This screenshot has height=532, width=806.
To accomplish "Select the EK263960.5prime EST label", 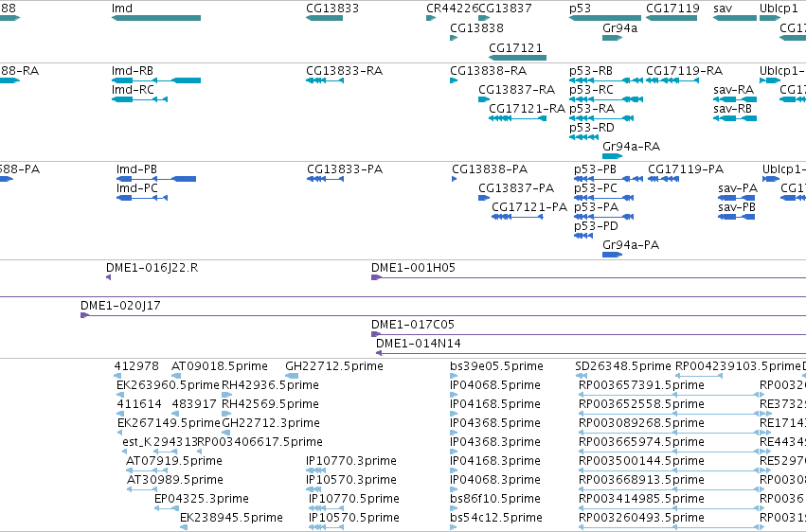I will pos(168,385).
